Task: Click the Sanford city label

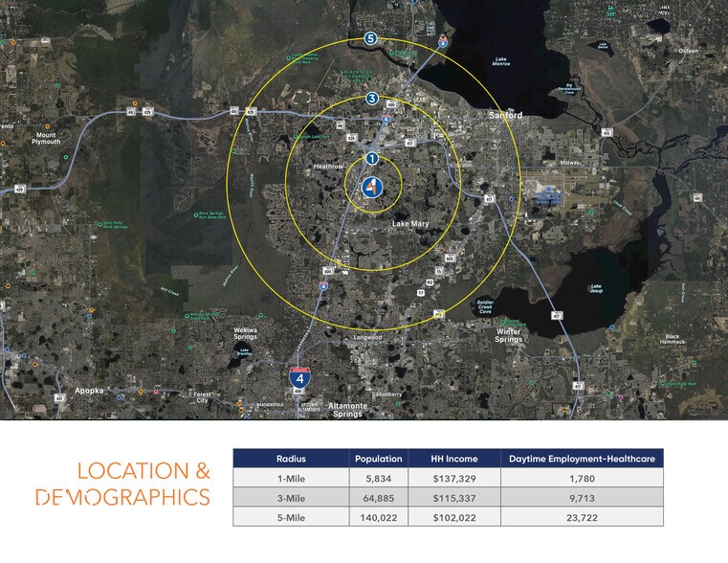Action: click(504, 115)
